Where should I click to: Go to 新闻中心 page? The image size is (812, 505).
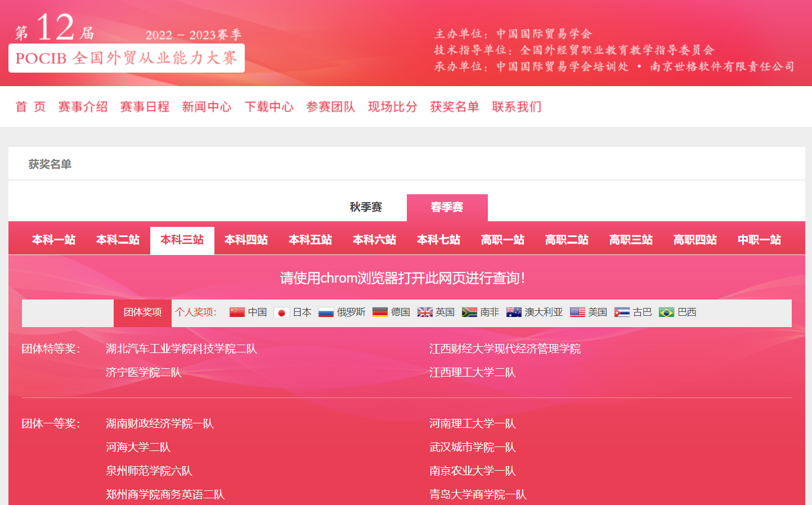click(x=207, y=106)
